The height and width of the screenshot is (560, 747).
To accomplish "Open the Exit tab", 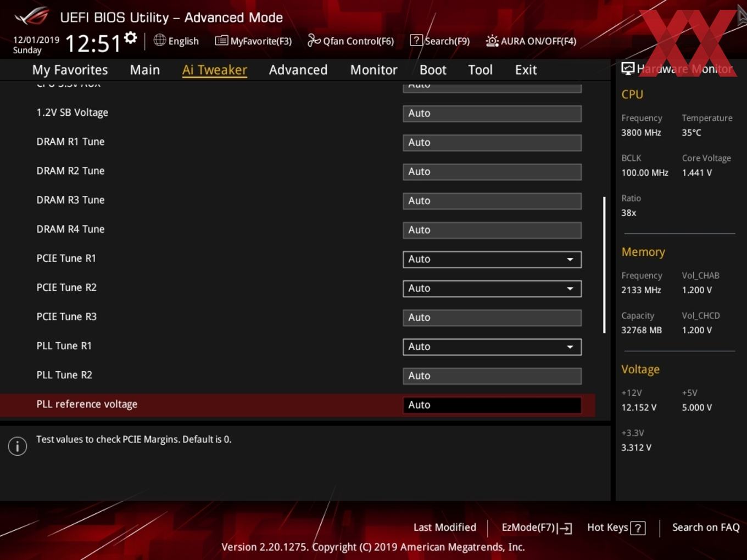I will [x=526, y=70].
